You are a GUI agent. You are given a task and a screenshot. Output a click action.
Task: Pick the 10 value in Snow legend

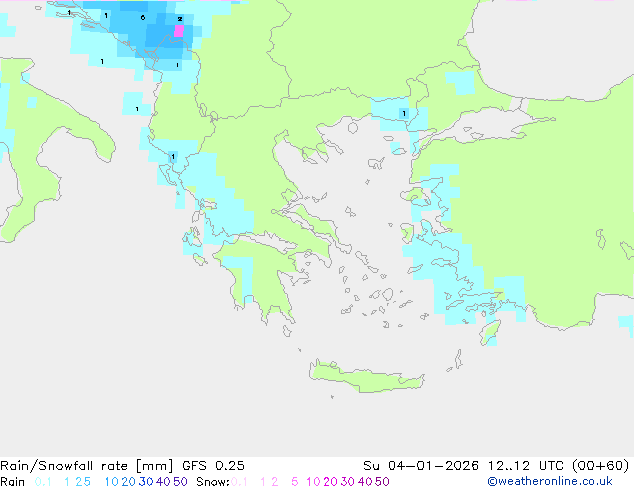tap(313, 482)
